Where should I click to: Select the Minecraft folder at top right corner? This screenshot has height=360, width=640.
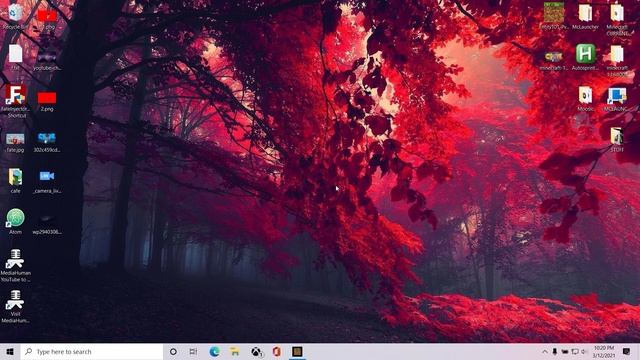click(617, 20)
